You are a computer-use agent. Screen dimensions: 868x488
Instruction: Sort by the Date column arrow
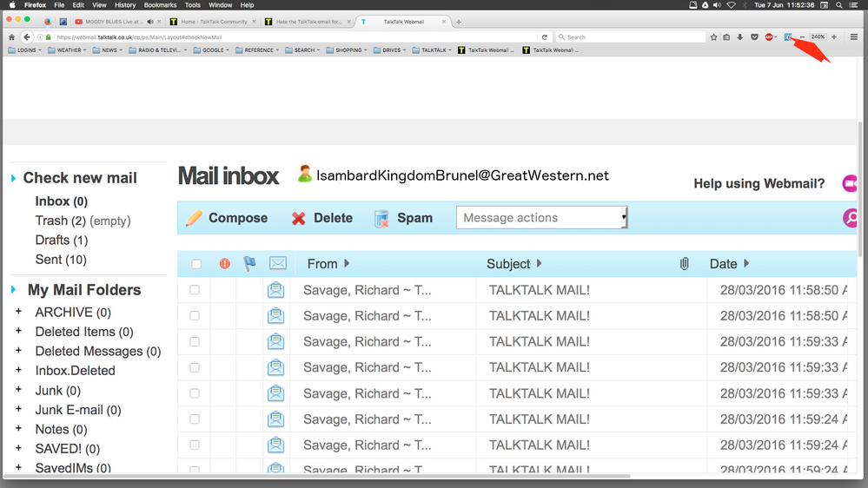coord(746,263)
